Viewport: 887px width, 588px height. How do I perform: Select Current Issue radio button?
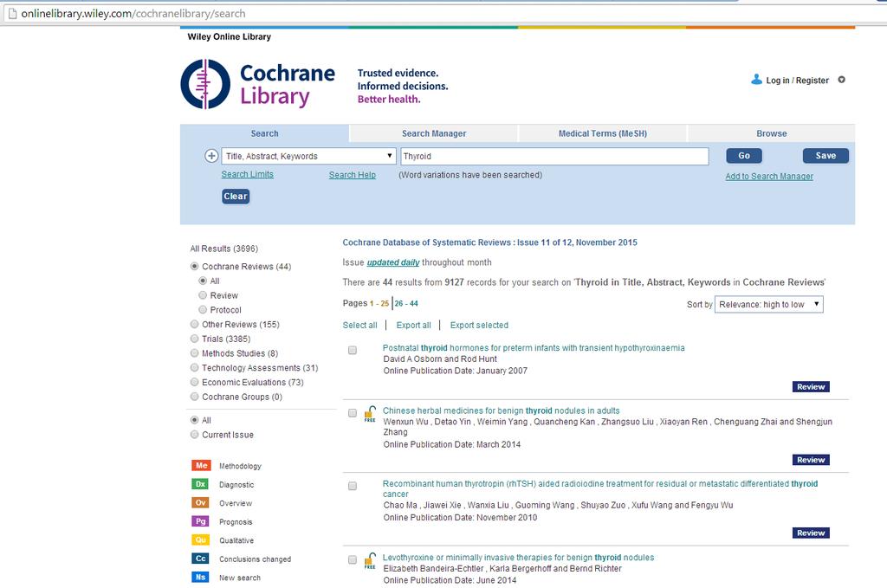click(195, 435)
